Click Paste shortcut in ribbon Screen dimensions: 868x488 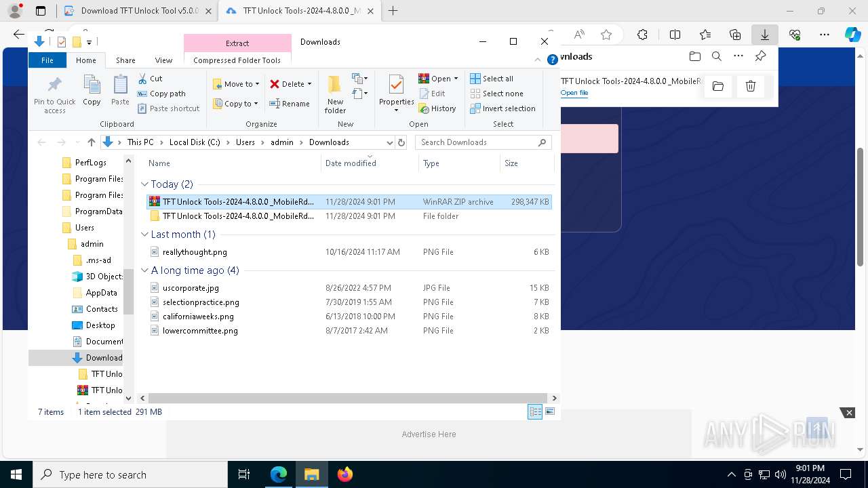(168, 108)
